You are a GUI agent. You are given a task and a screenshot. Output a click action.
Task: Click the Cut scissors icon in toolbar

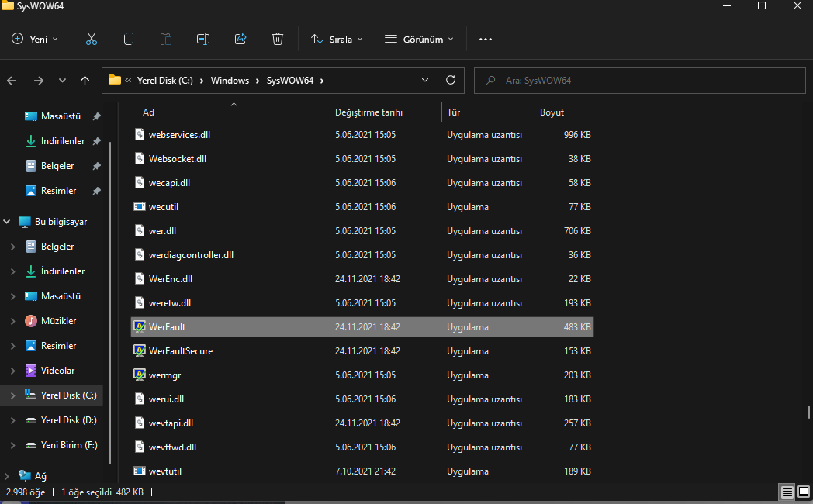coord(92,39)
